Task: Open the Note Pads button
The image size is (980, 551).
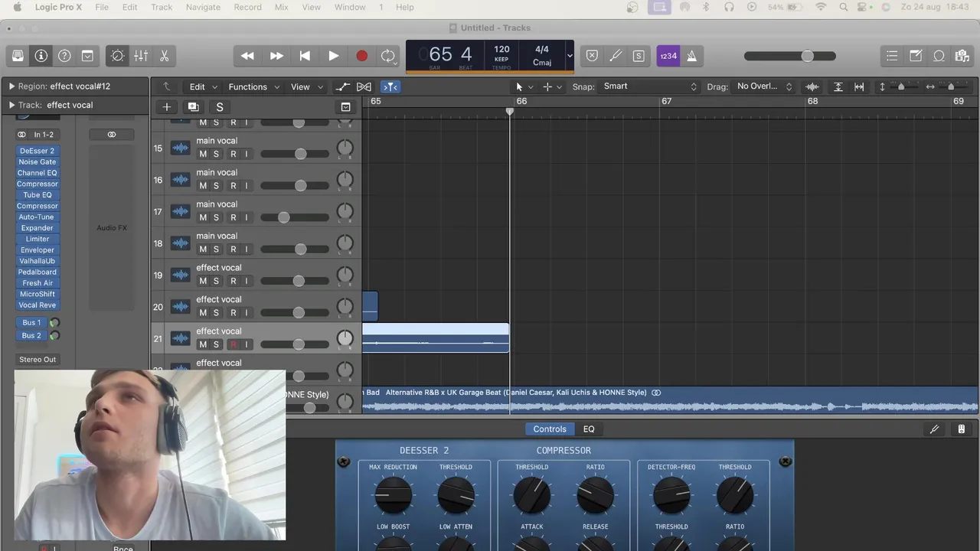Action: click(916, 56)
